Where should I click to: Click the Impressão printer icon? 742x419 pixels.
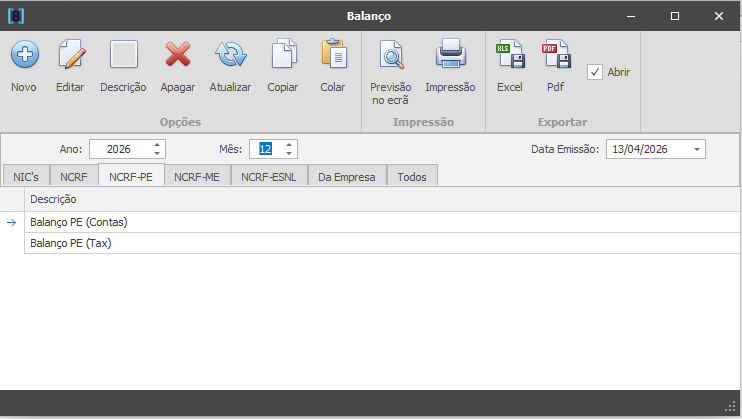click(x=450, y=55)
